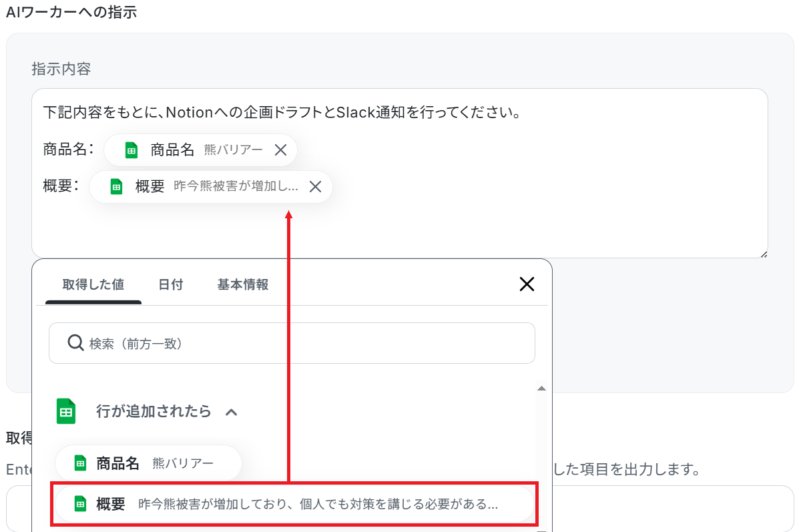The image size is (799, 532).
Task: Focus the 検索（前方一致） search field
Action: coord(292,343)
